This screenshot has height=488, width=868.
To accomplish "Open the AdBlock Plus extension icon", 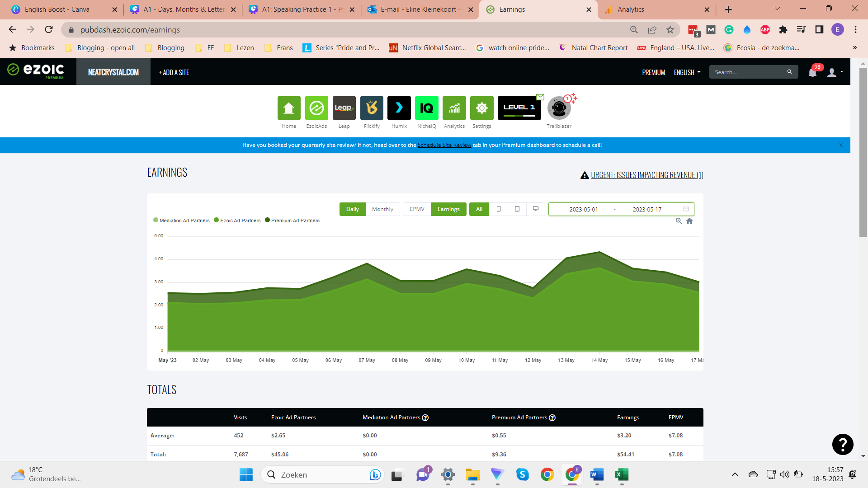I will tap(765, 30).
